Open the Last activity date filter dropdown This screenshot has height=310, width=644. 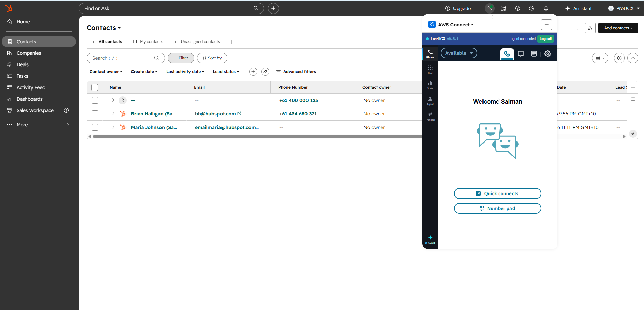(185, 72)
